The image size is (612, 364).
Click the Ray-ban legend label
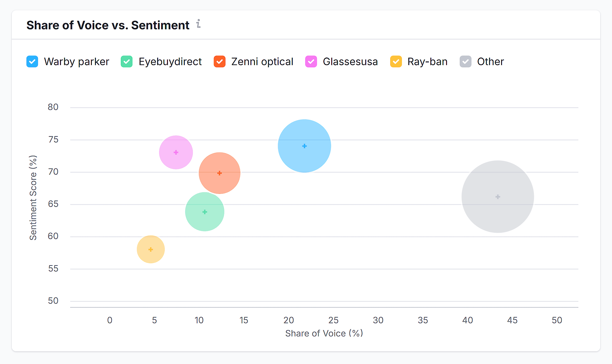(x=427, y=62)
